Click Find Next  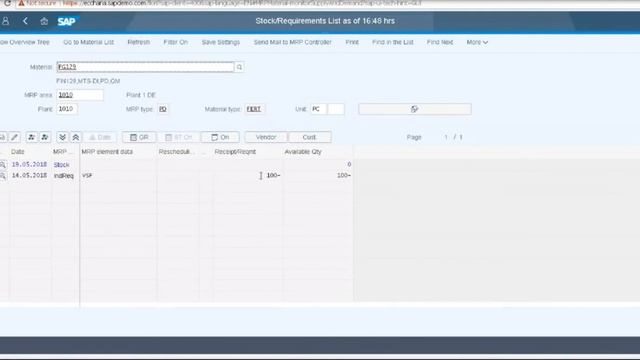tap(440, 42)
